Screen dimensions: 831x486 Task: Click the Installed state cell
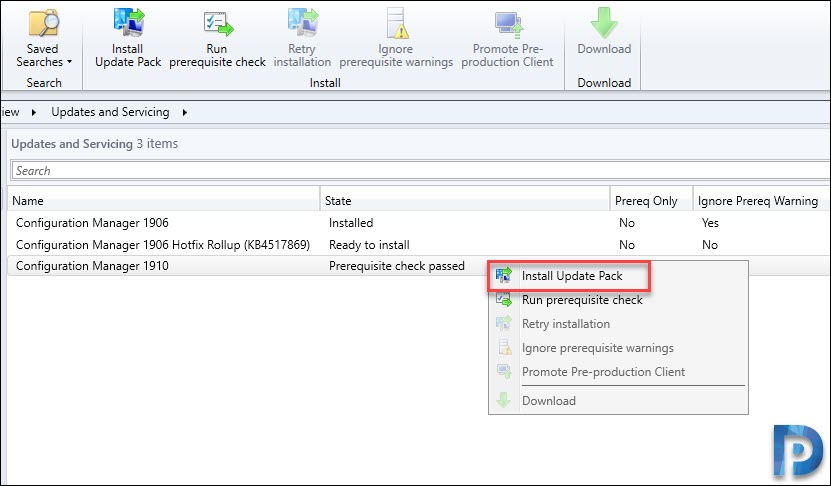pos(351,223)
